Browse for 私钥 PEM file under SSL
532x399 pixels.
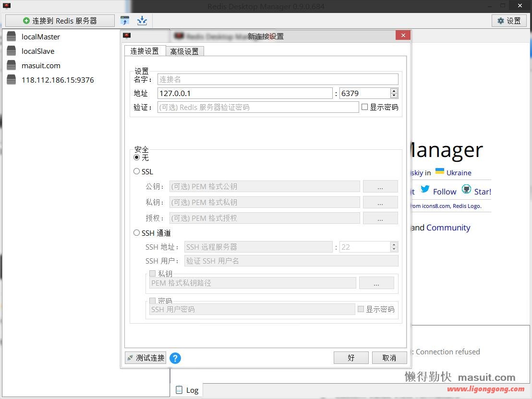click(x=380, y=202)
